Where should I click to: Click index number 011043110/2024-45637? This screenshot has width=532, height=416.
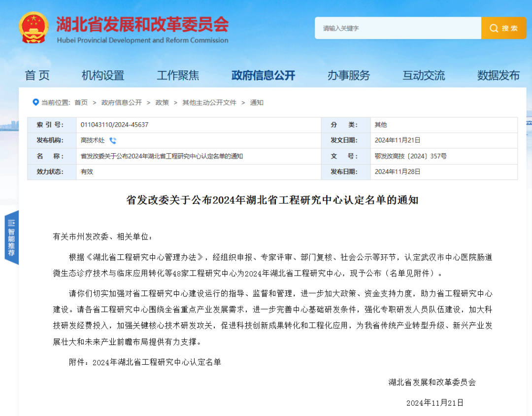pyautogui.click(x=114, y=125)
